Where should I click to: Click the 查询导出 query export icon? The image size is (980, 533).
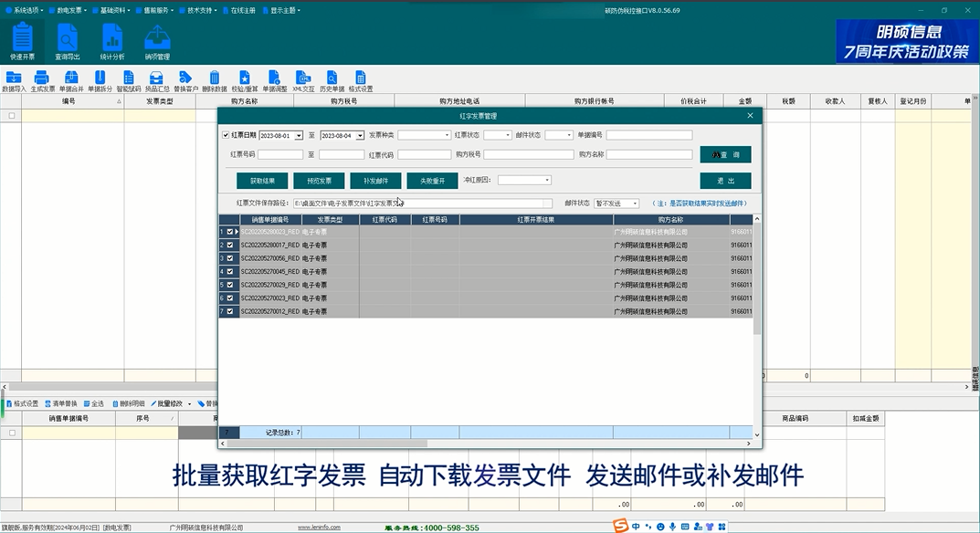point(68,42)
